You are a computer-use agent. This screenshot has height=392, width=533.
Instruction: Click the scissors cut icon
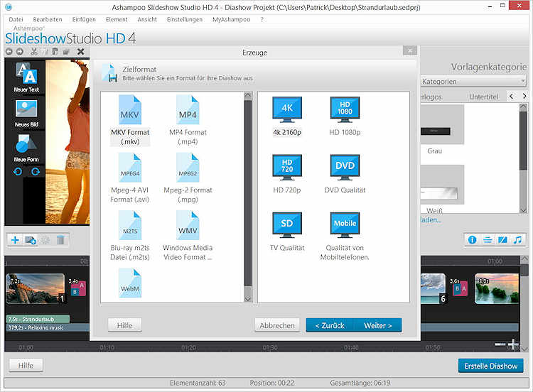[33, 52]
